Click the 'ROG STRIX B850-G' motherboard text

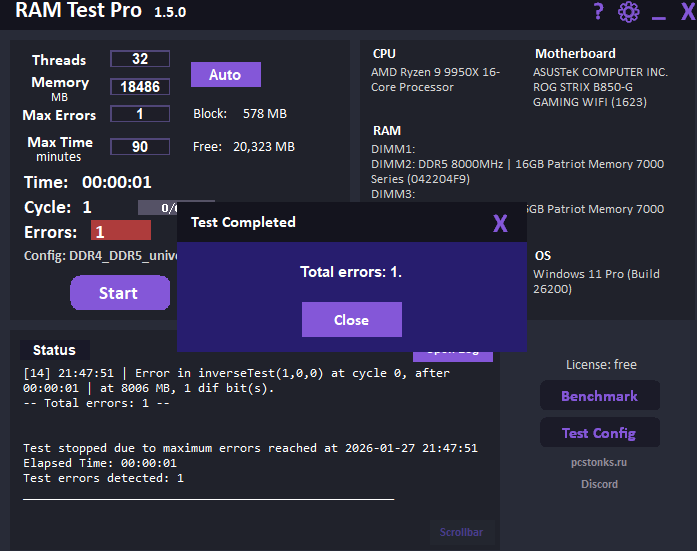pyautogui.click(x=583, y=87)
